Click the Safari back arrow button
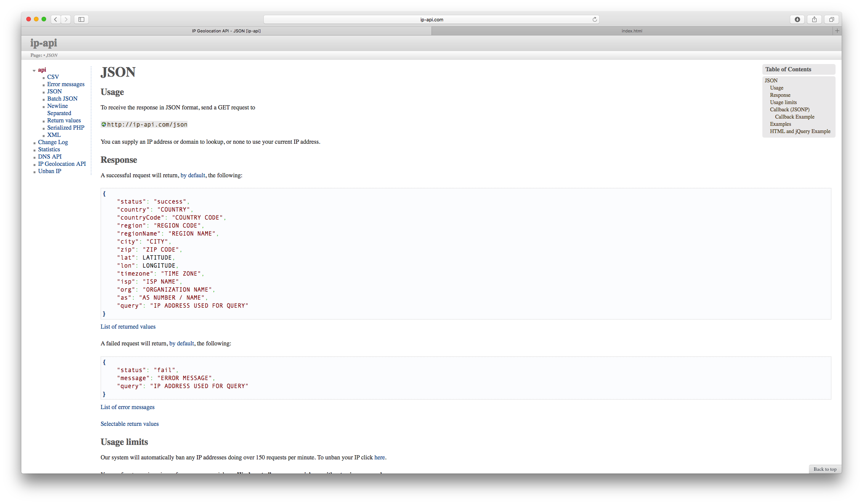The height and width of the screenshot is (504, 863). [56, 19]
